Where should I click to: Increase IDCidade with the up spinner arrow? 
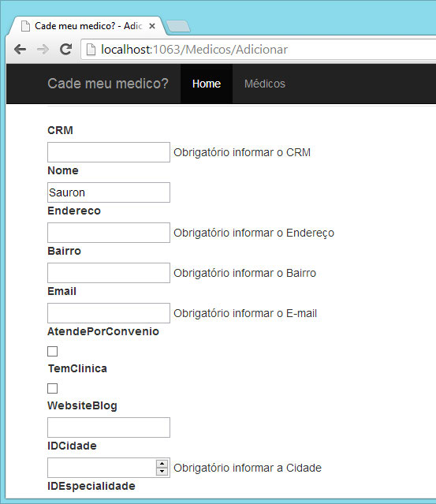tap(162, 464)
